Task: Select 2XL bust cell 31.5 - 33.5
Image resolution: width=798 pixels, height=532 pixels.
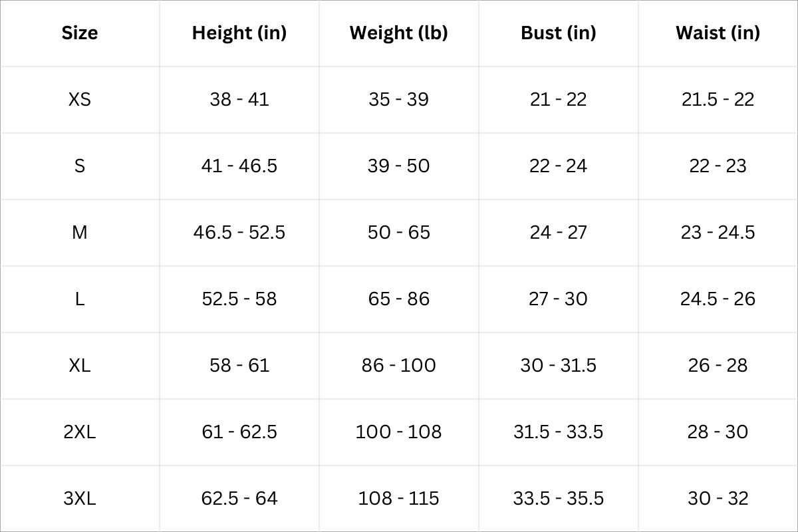Action: pos(559,432)
